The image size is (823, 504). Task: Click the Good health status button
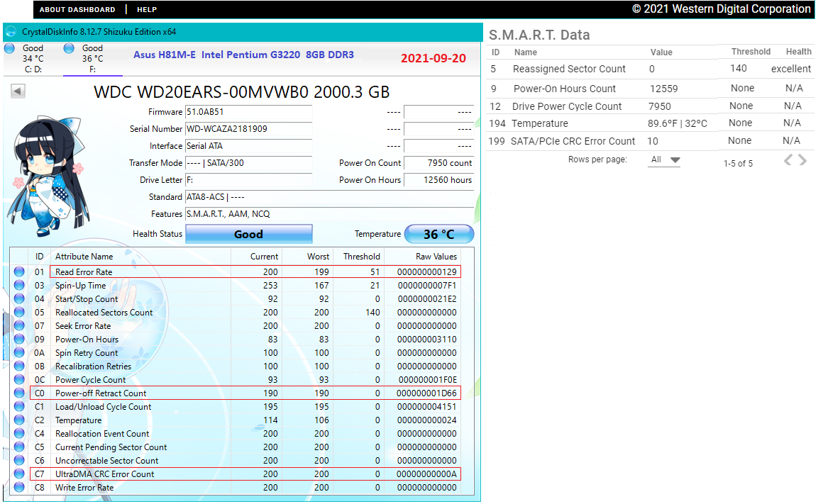point(249,234)
